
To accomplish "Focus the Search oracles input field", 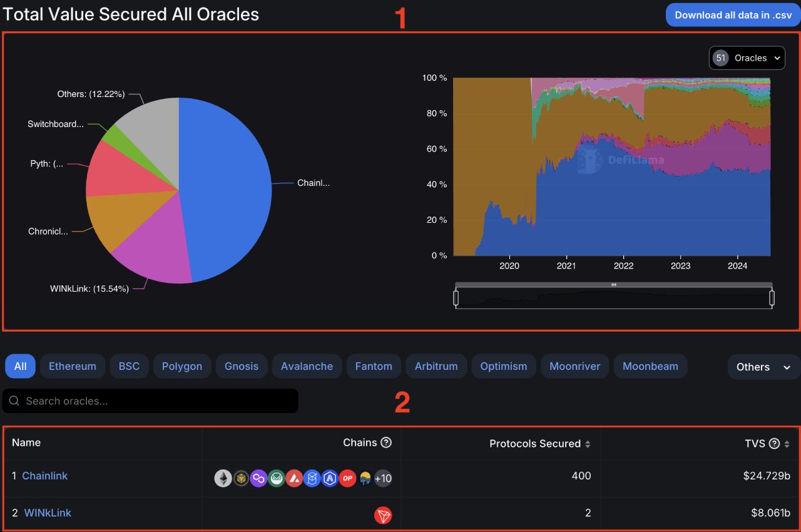I will pos(150,401).
